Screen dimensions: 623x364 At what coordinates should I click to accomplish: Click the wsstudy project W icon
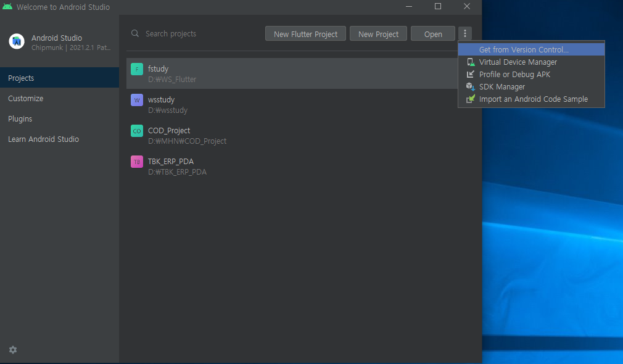pos(137,100)
